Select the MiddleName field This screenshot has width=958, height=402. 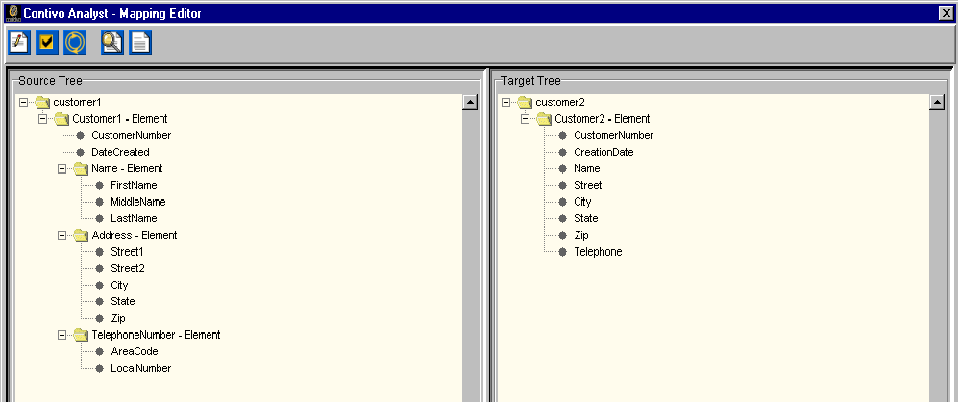pos(137,202)
